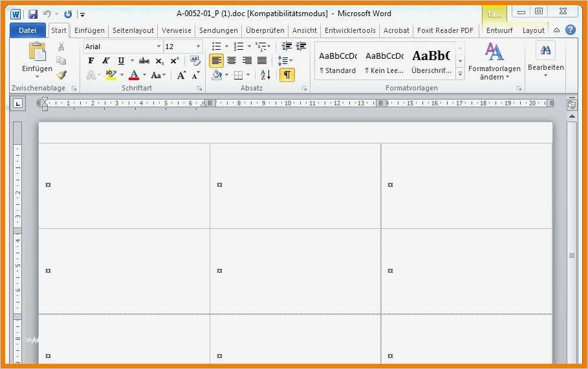Click the Einfügen paste clipboard icon

pyautogui.click(x=38, y=51)
